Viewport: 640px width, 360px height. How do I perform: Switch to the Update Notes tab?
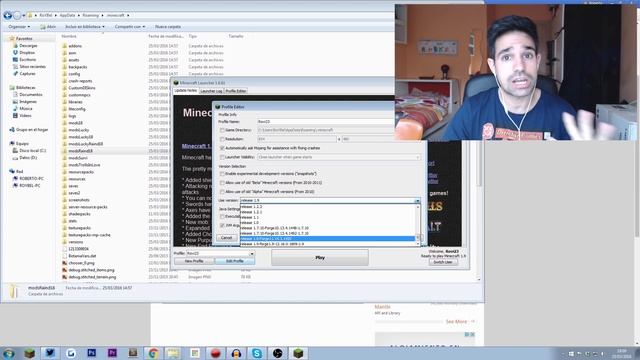point(186,91)
